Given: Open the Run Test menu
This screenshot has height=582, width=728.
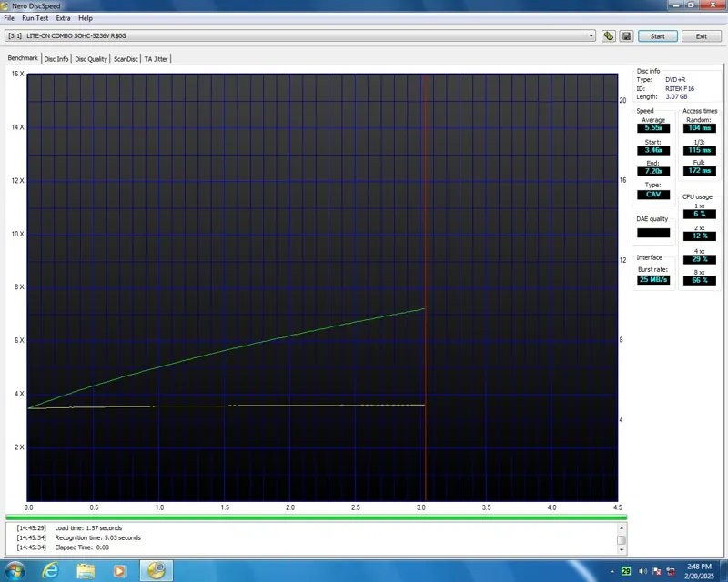Looking at the screenshot, I should pyautogui.click(x=35, y=18).
